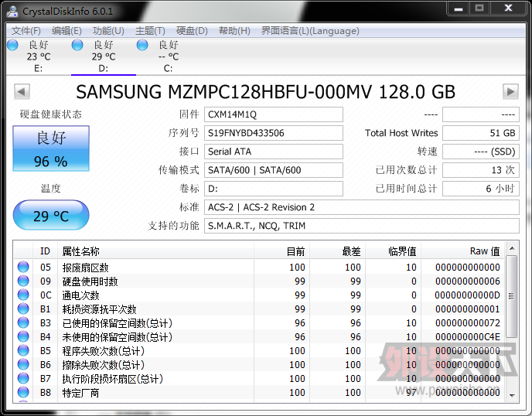Click the interface field Serial ATA
532x416 pixels.
click(x=274, y=152)
